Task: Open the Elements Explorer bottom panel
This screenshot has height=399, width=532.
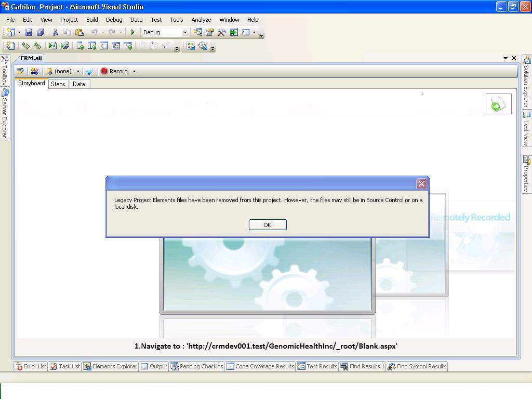Action: point(111,366)
